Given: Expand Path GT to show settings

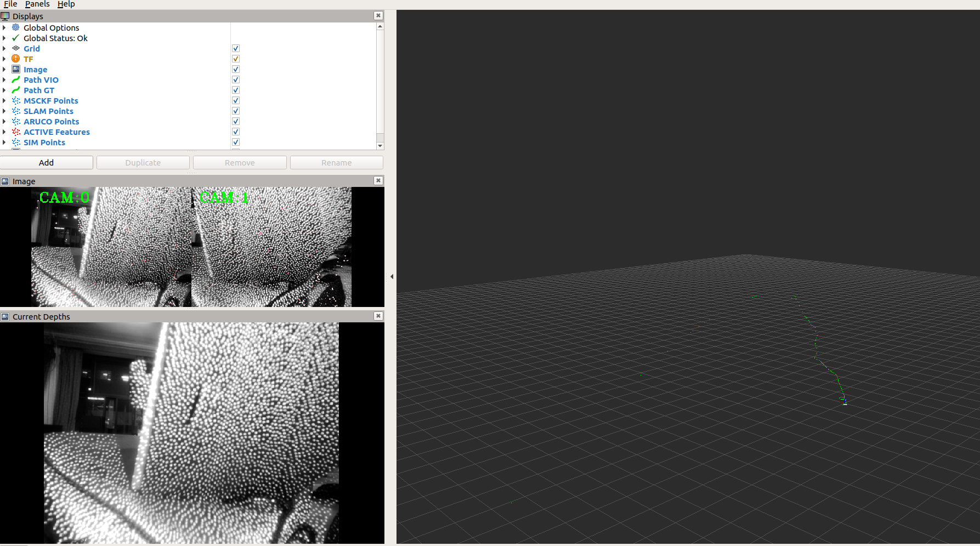Looking at the screenshot, I should [x=4, y=90].
